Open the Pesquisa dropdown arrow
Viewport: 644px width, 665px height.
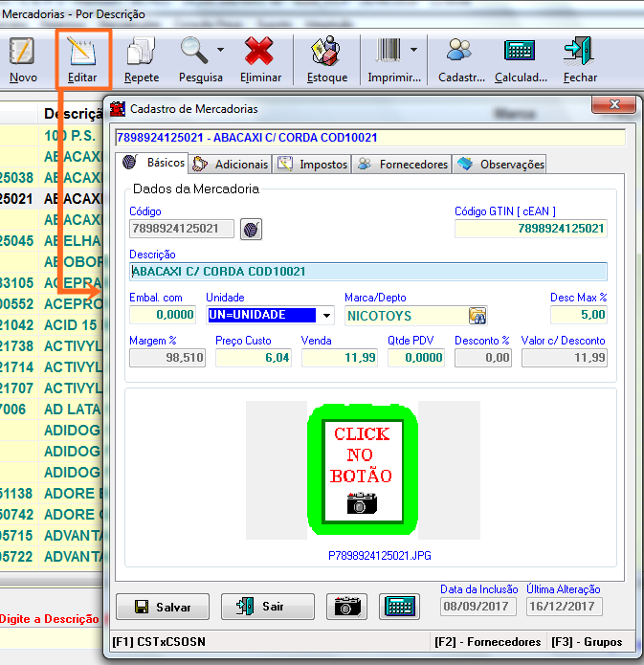(x=221, y=50)
